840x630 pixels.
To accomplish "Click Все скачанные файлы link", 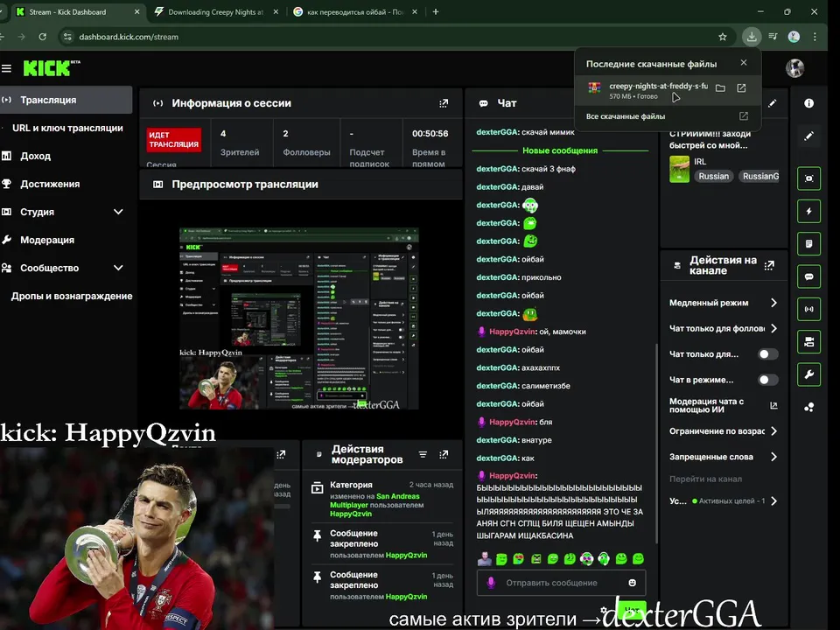I will 626,116.
